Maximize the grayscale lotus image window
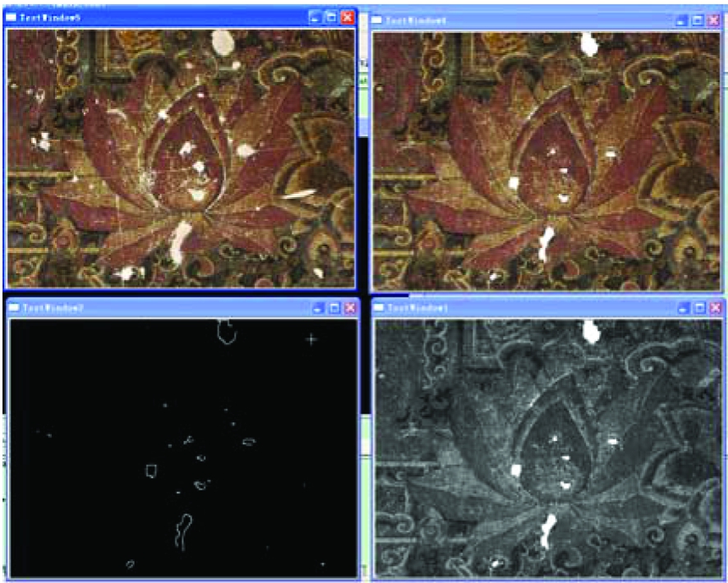This screenshot has height=583, width=728. click(698, 307)
